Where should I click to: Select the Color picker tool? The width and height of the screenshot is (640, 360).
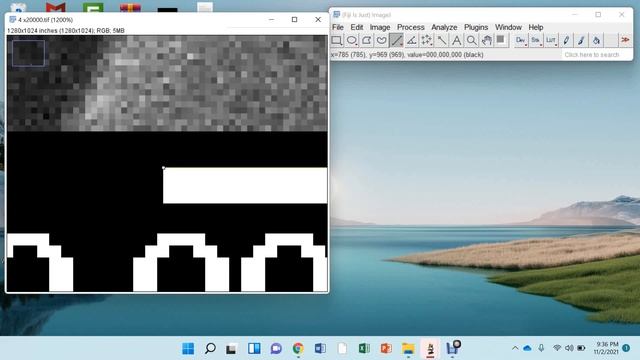point(501,40)
